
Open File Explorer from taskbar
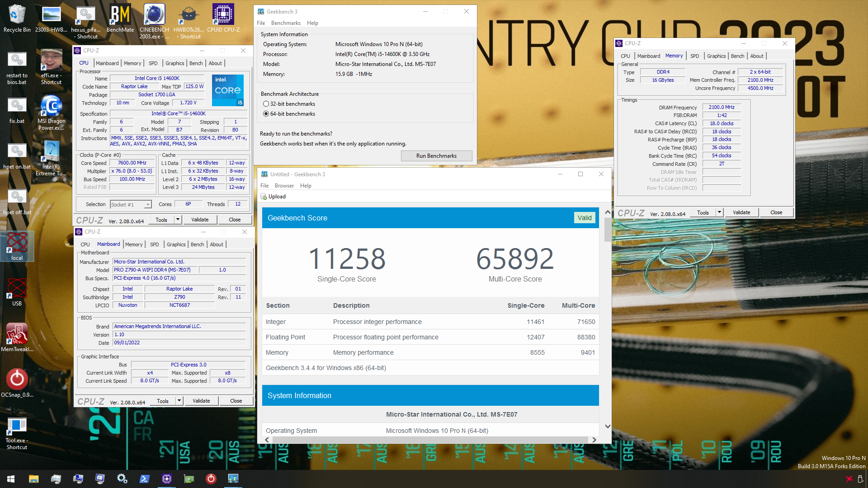[33, 479]
